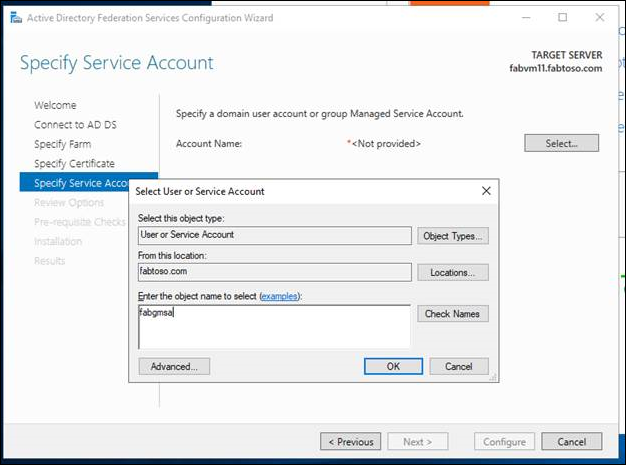Navigate to Connect to AD DS step

[x=74, y=125]
